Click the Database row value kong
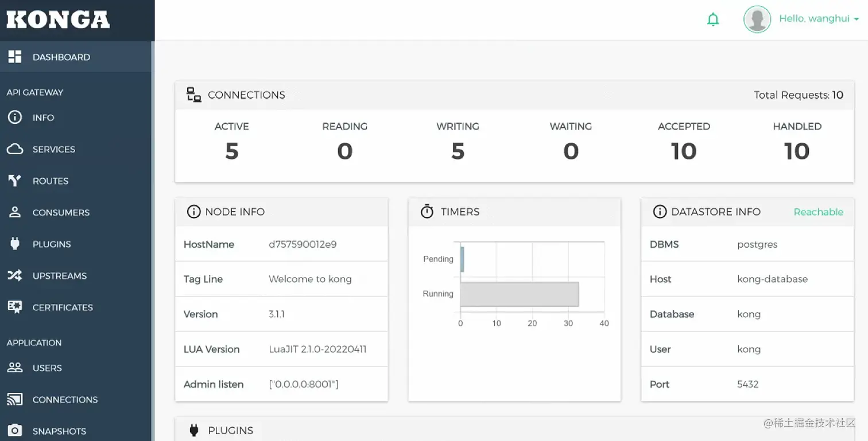 [x=749, y=314]
